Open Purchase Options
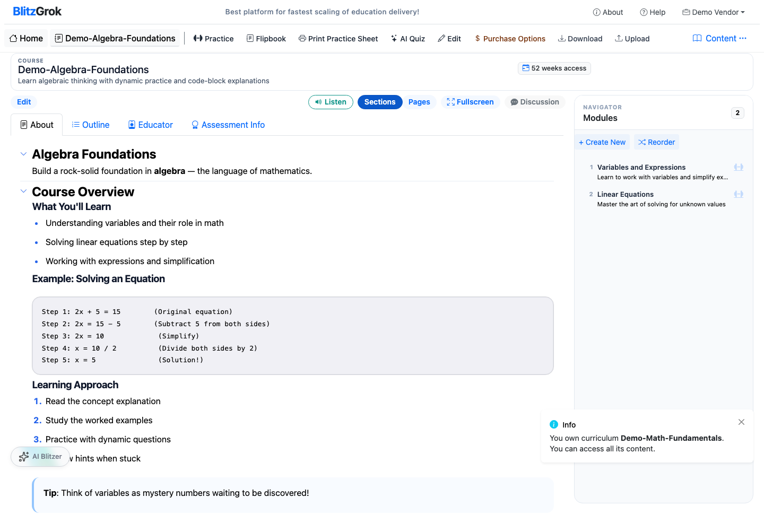764x532 pixels. pyautogui.click(x=510, y=39)
